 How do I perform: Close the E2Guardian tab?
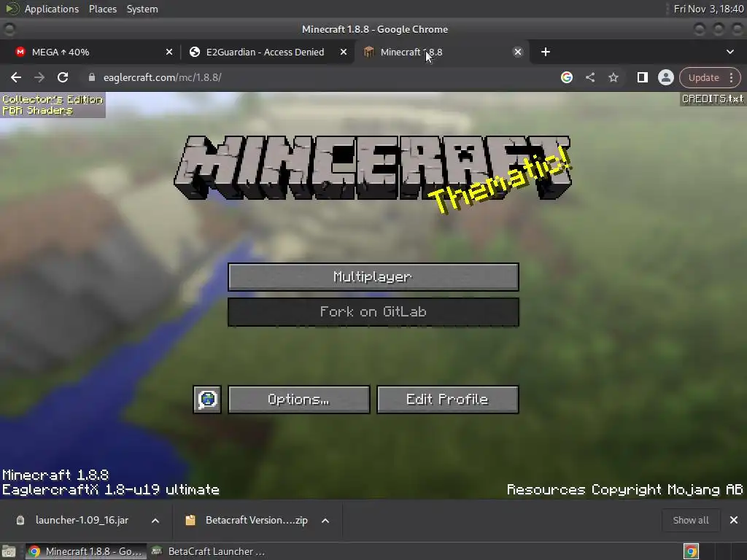click(344, 52)
